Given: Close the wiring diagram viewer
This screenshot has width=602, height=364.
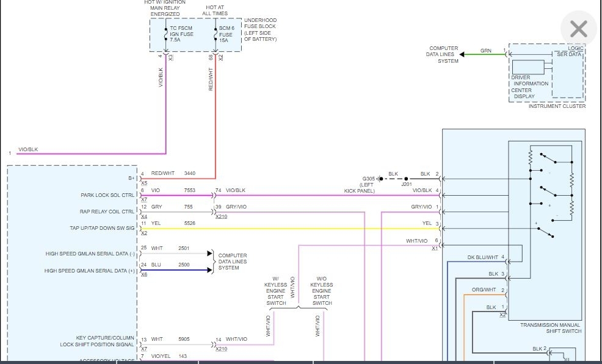Looking at the screenshot, I should pos(579,29).
